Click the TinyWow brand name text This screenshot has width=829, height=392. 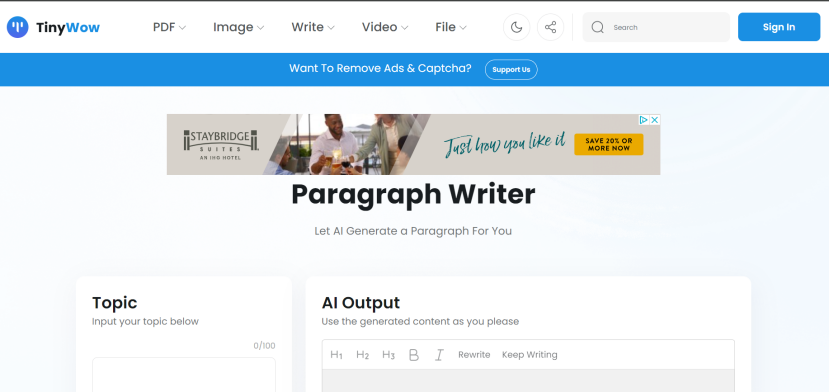point(68,27)
